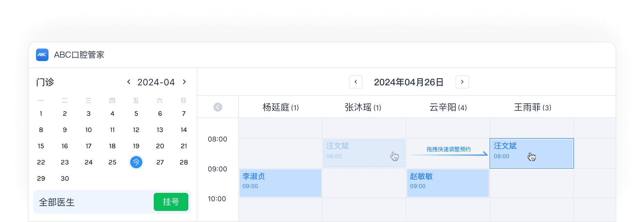Open the 门诊 clinic selector
This screenshot has width=644, height=222.
45,82
